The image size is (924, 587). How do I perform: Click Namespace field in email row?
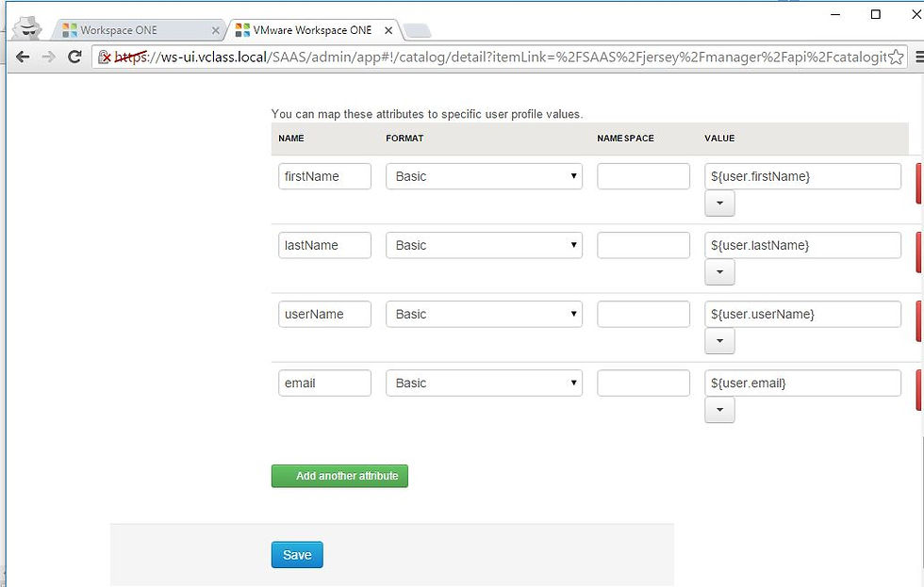point(643,383)
